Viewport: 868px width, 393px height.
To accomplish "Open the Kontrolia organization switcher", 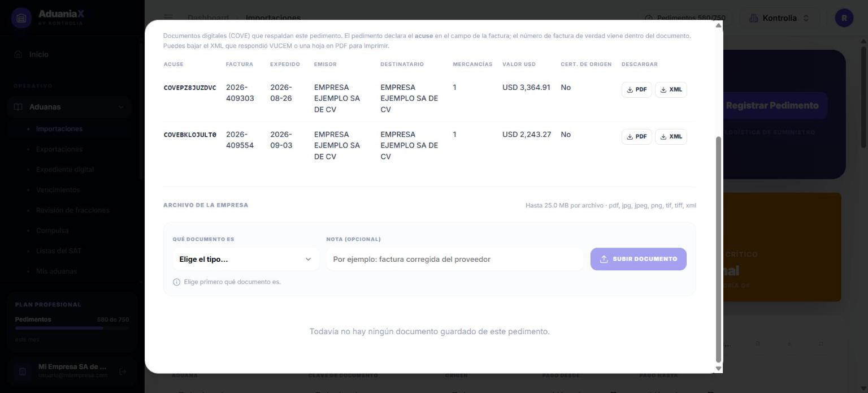I will (780, 18).
